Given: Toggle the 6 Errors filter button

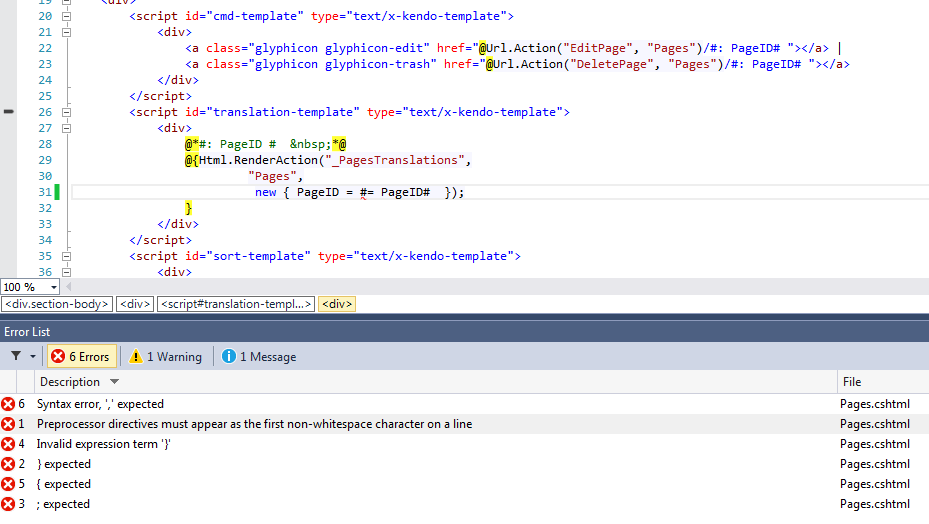Looking at the screenshot, I should point(81,357).
